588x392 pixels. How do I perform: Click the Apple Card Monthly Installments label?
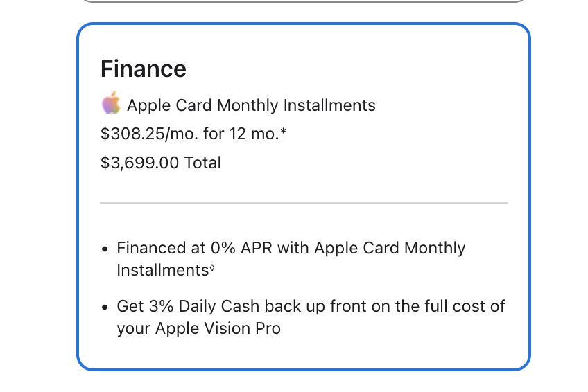click(x=251, y=105)
